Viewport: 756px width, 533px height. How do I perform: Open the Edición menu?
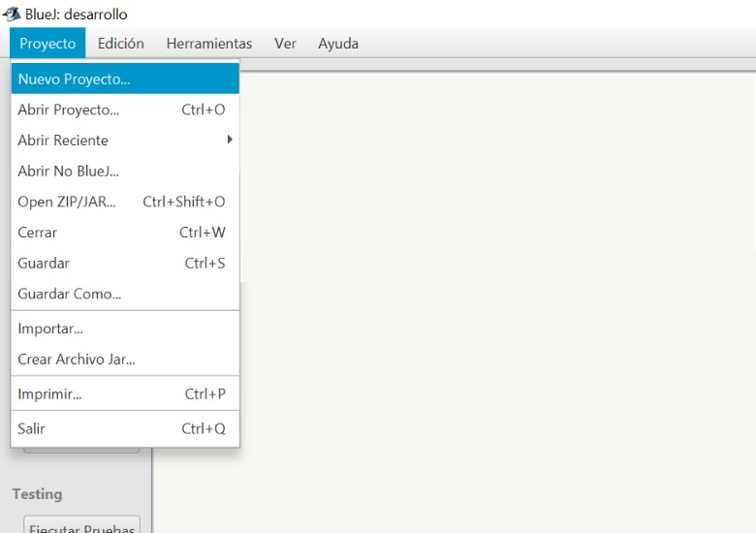(121, 44)
